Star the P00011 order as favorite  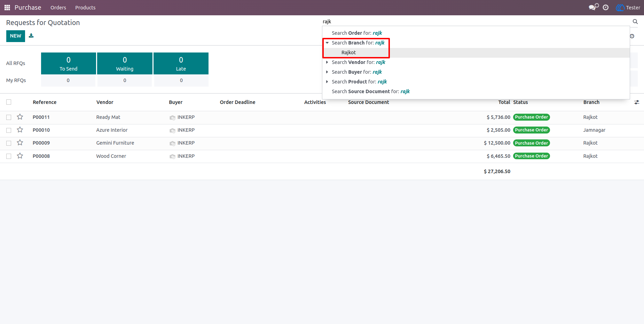pyautogui.click(x=20, y=117)
